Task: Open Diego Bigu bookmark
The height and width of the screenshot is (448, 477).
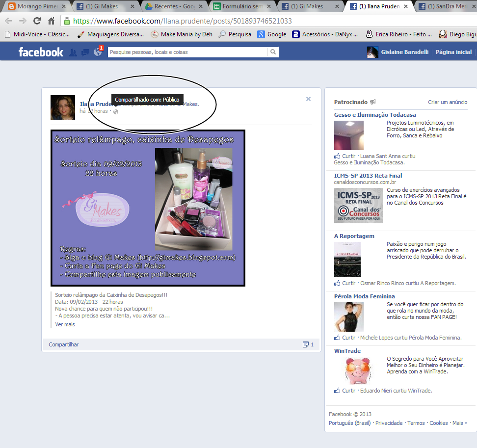Action: click(457, 34)
